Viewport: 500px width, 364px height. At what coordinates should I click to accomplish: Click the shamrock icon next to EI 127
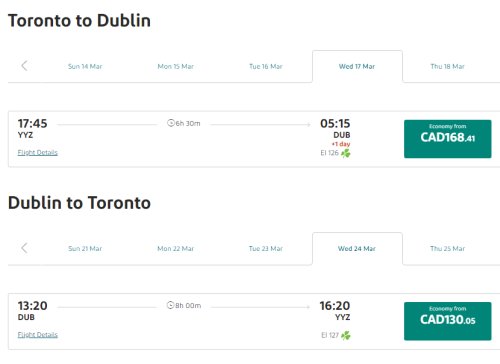tap(346, 335)
